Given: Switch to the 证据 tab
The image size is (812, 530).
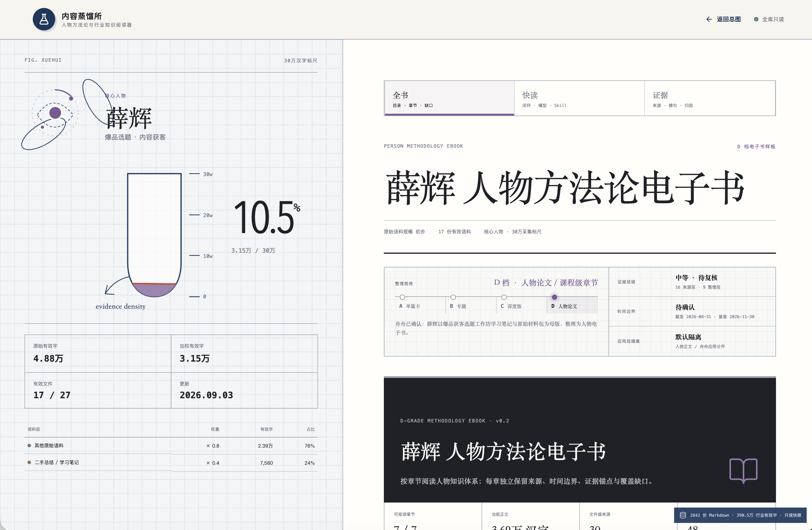Looking at the screenshot, I should tap(710, 98).
